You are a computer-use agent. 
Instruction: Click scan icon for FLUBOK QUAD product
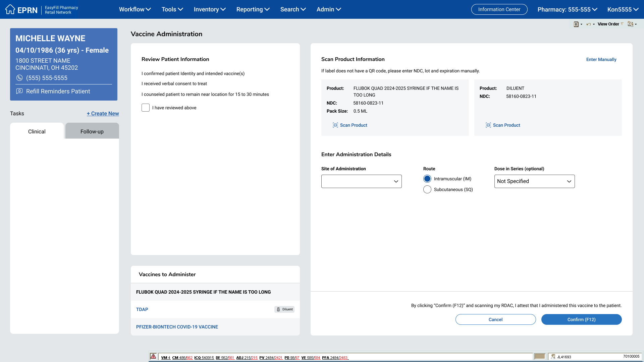coord(335,125)
